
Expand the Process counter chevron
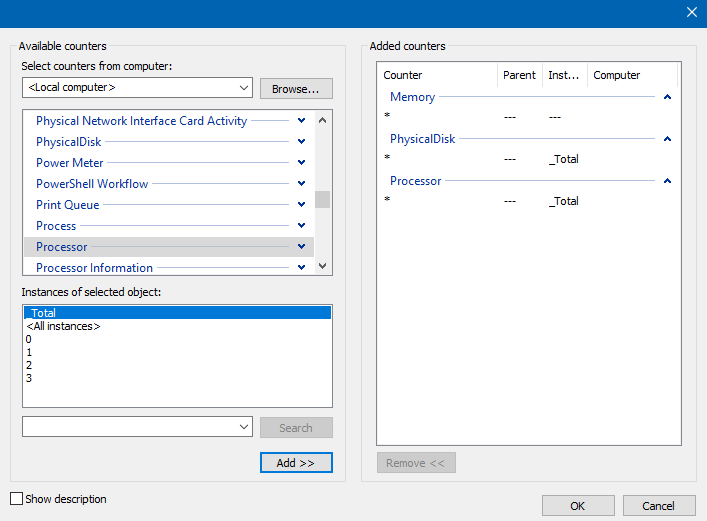point(301,226)
